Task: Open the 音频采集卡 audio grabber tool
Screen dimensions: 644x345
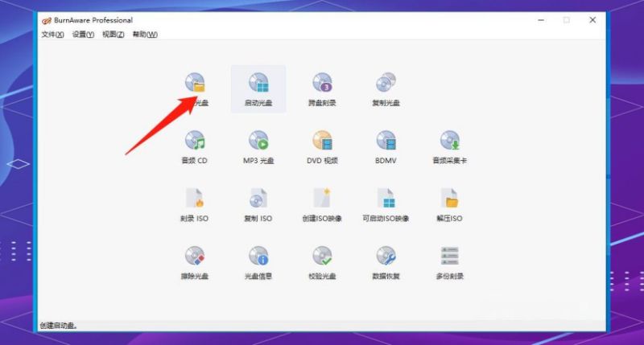Action: pyautogui.click(x=449, y=147)
